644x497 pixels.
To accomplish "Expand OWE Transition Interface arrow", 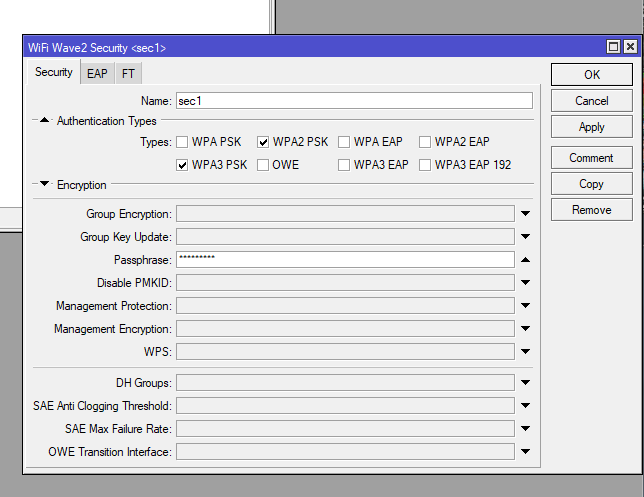I will 525,451.
